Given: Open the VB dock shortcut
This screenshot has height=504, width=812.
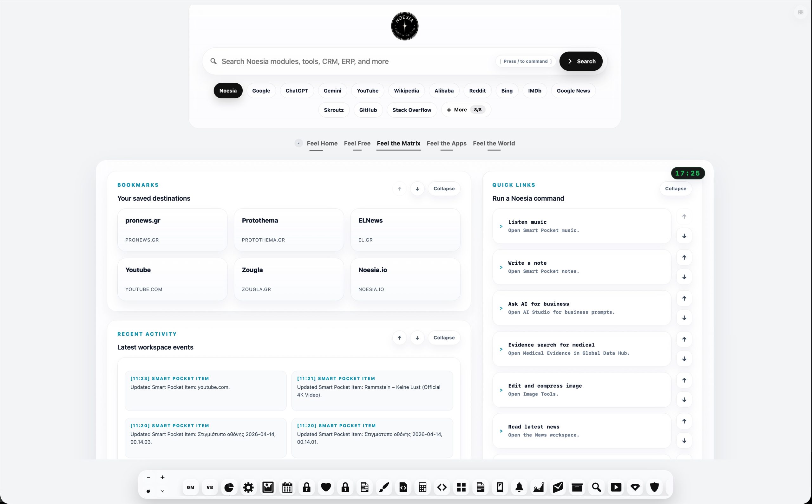Looking at the screenshot, I should pos(210,487).
